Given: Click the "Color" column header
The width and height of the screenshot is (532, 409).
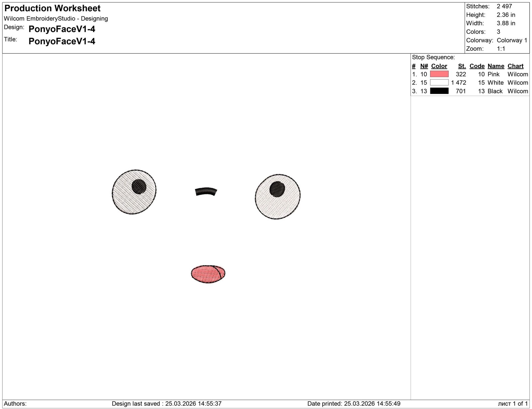Looking at the screenshot, I should (x=439, y=66).
